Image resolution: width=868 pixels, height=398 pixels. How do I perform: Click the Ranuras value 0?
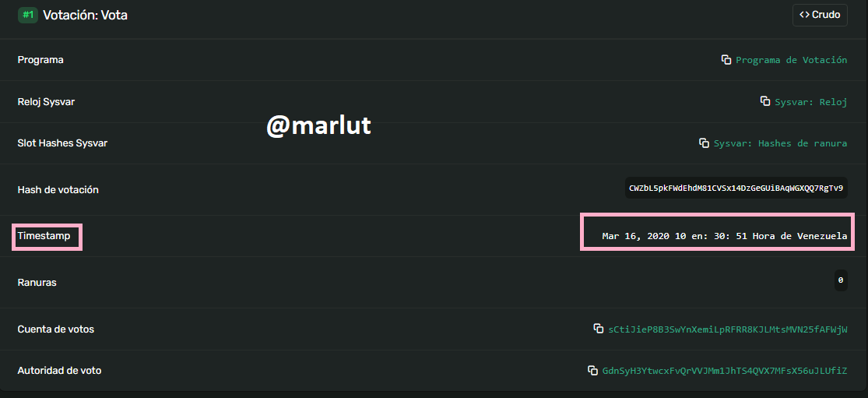tap(840, 280)
